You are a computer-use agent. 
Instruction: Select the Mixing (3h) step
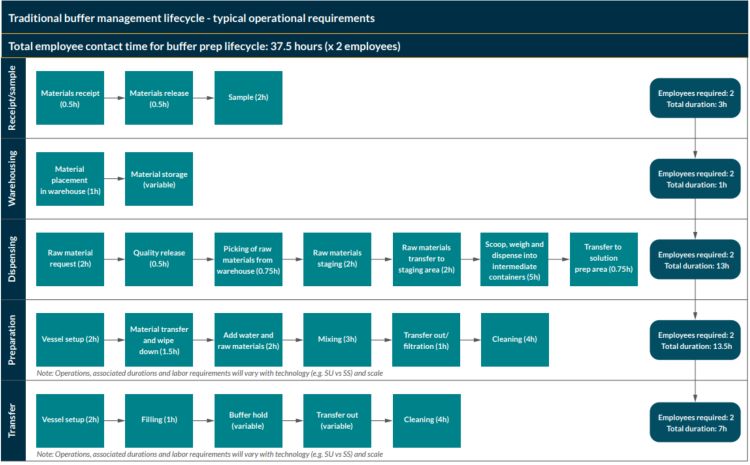click(337, 340)
